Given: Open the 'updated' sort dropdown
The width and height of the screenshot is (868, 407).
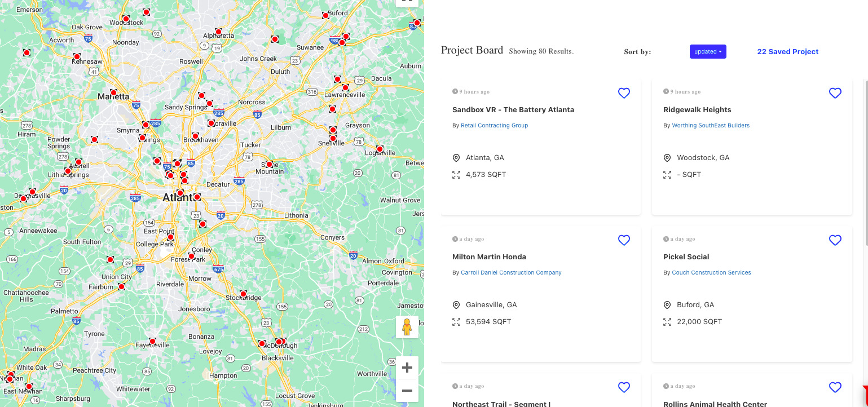Looking at the screenshot, I should pos(707,52).
